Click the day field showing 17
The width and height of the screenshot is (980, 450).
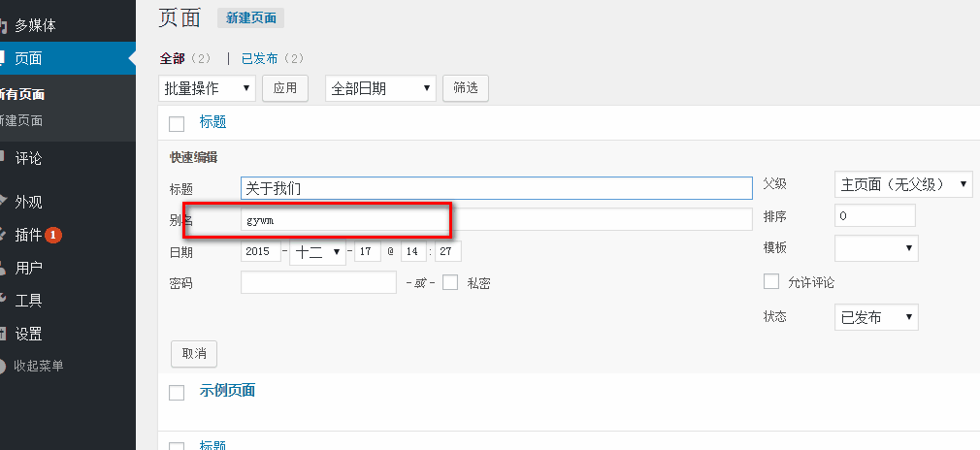click(x=368, y=251)
